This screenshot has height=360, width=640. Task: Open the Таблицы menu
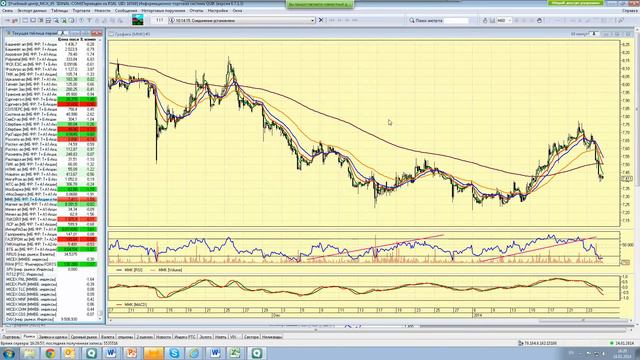tap(60, 11)
